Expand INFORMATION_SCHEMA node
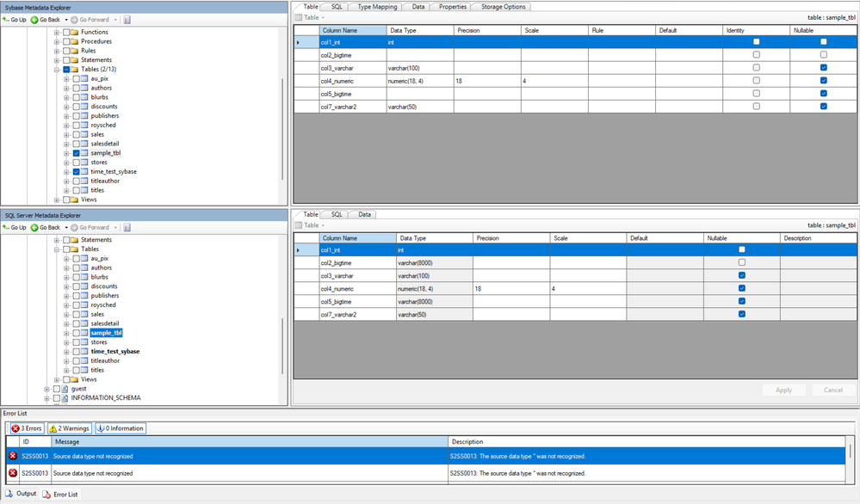This screenshot has height=504, width=860. click(x=46, y=399)
